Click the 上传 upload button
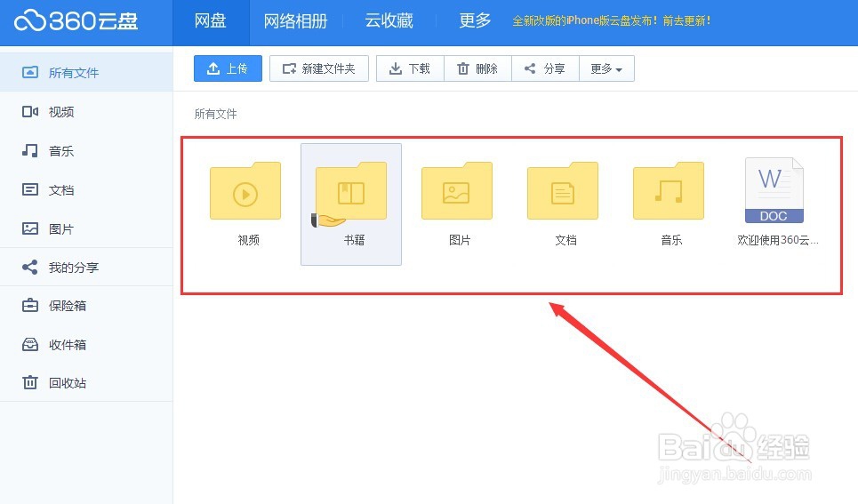The image size is (858, 504). click(228, 68)
